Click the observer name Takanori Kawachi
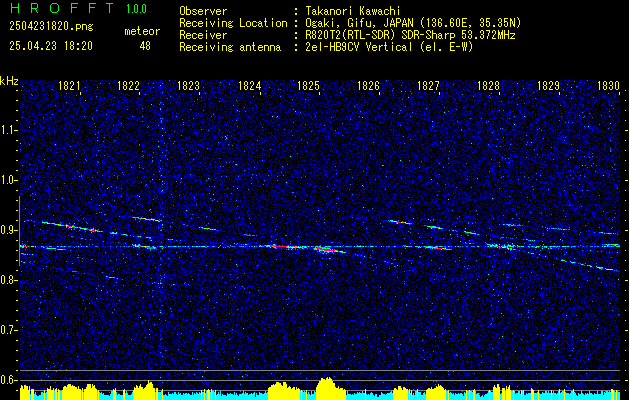 click(x=351, y=11)
